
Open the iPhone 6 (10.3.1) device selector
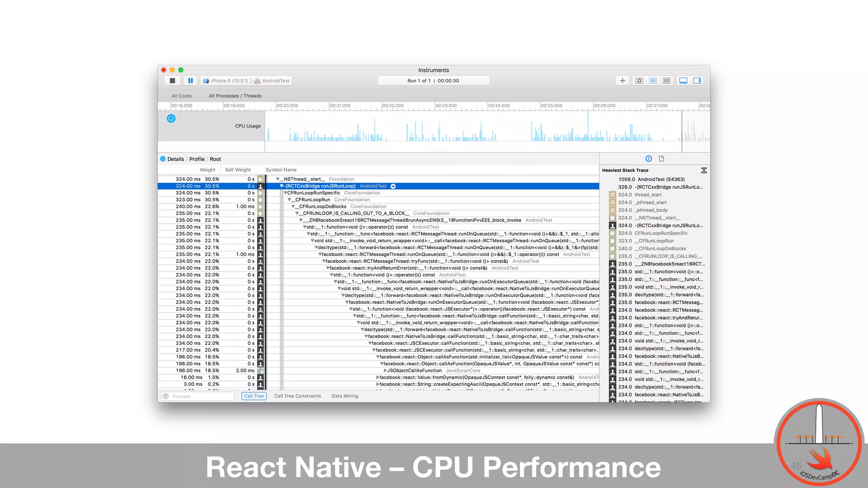226,80
